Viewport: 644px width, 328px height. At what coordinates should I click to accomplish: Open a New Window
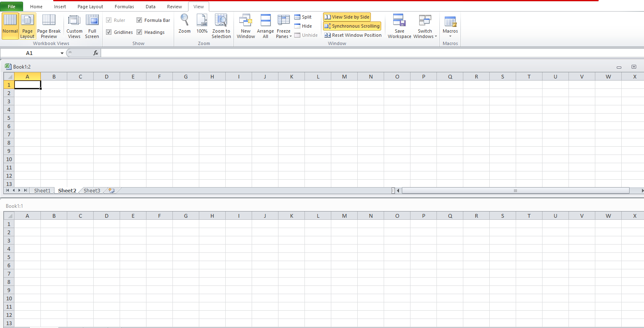pos(246,26)
